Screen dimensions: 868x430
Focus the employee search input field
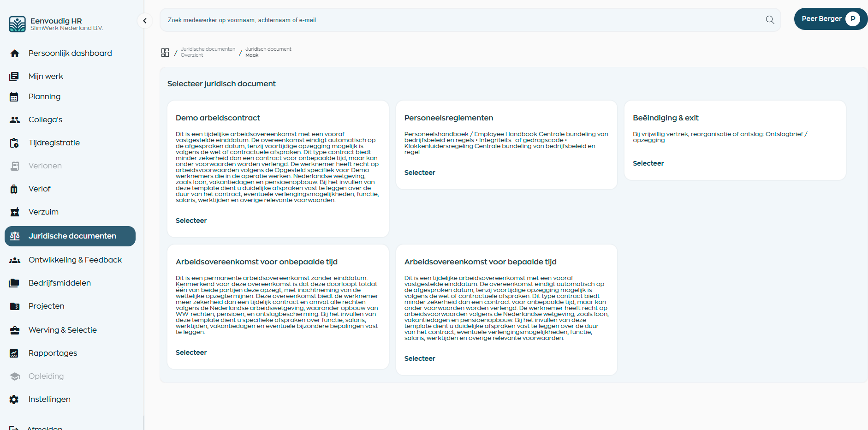click(461, 20)
